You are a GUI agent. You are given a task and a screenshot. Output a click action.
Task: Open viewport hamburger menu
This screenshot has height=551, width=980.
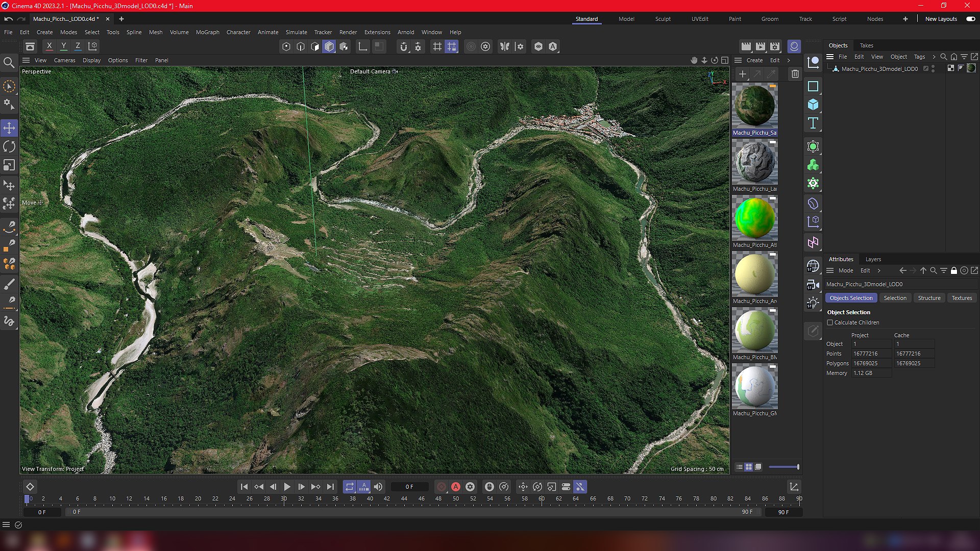[x=26, y=60]
